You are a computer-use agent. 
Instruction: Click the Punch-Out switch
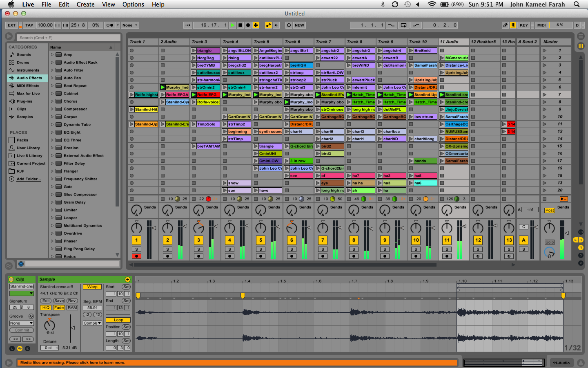(x=416, y=25)
